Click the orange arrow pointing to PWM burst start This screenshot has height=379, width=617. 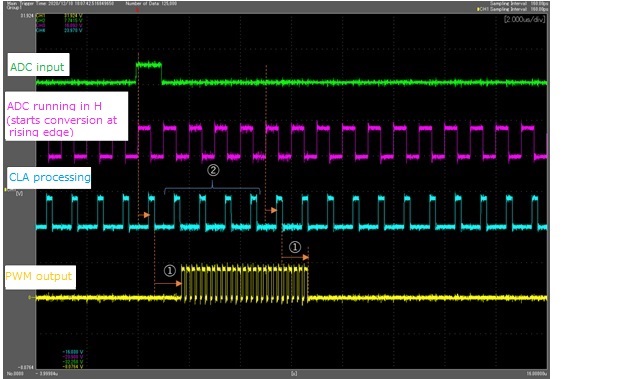[x=168, y=283]
